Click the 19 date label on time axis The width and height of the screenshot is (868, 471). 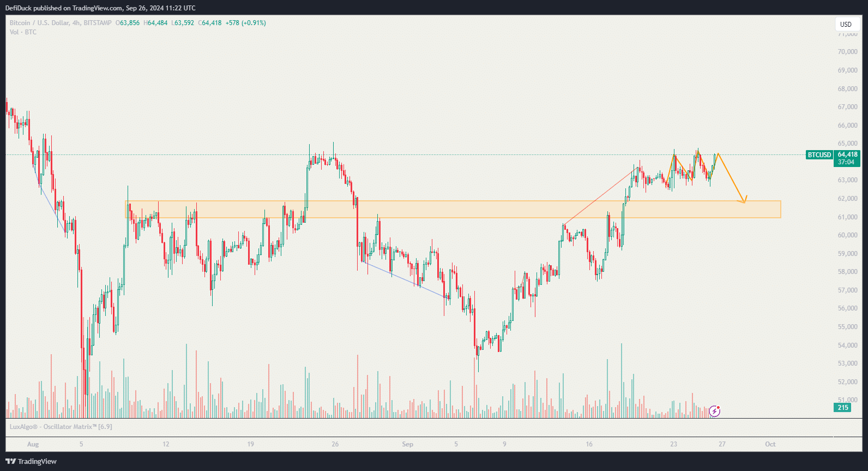pyautogui.click(x=250, y=444)
